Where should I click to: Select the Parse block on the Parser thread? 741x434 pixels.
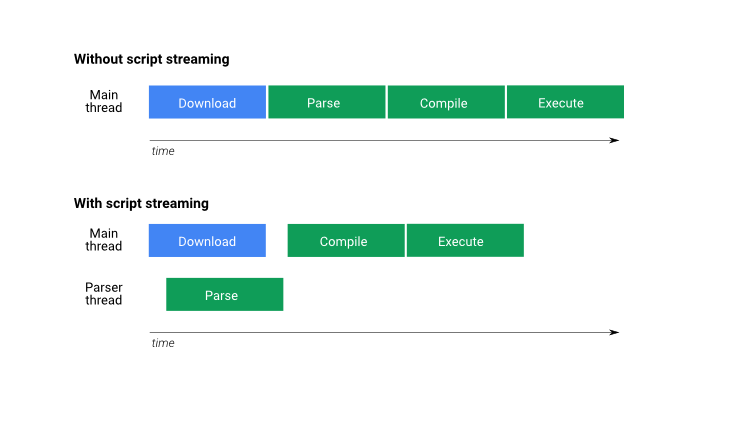[x=224, y=295]
